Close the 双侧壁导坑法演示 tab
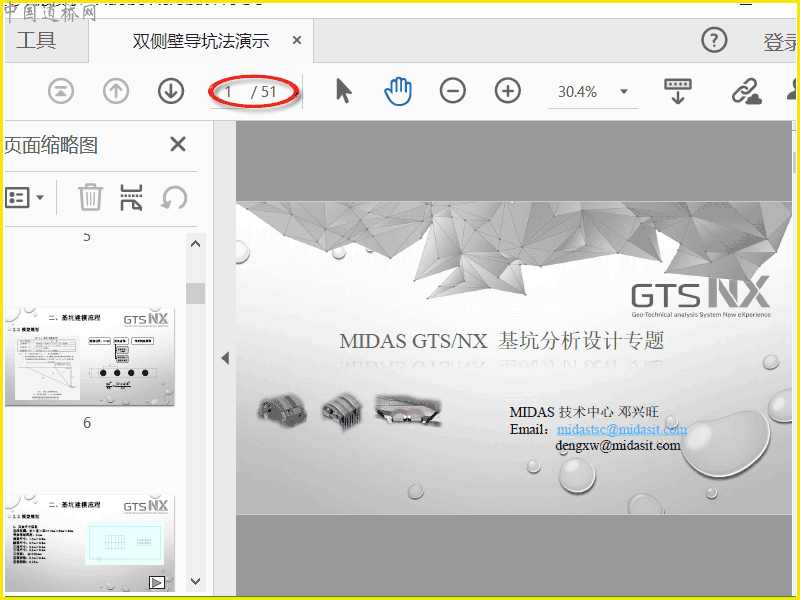 [x=296, y=40]
